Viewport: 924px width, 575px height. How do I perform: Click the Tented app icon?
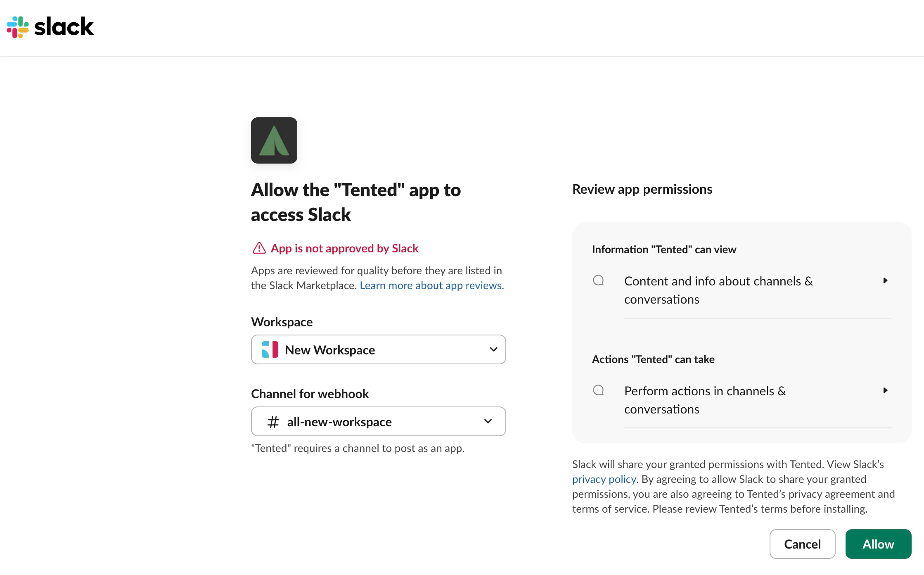(274, 140)
